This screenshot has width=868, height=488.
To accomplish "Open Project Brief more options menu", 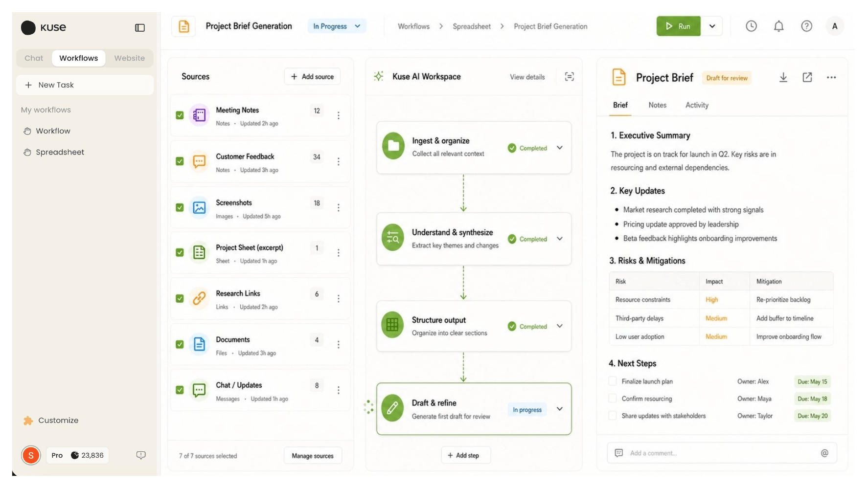I will 831,77.
